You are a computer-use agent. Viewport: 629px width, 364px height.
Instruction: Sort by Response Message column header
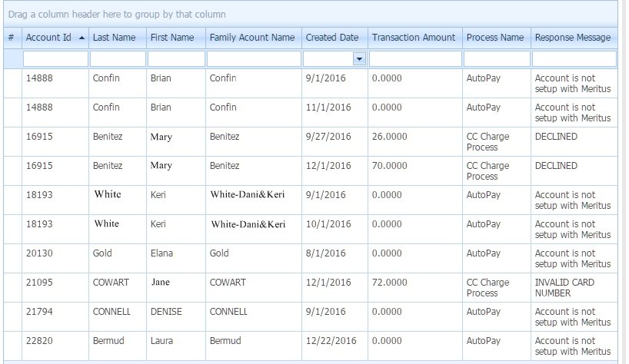pos(574,38)
